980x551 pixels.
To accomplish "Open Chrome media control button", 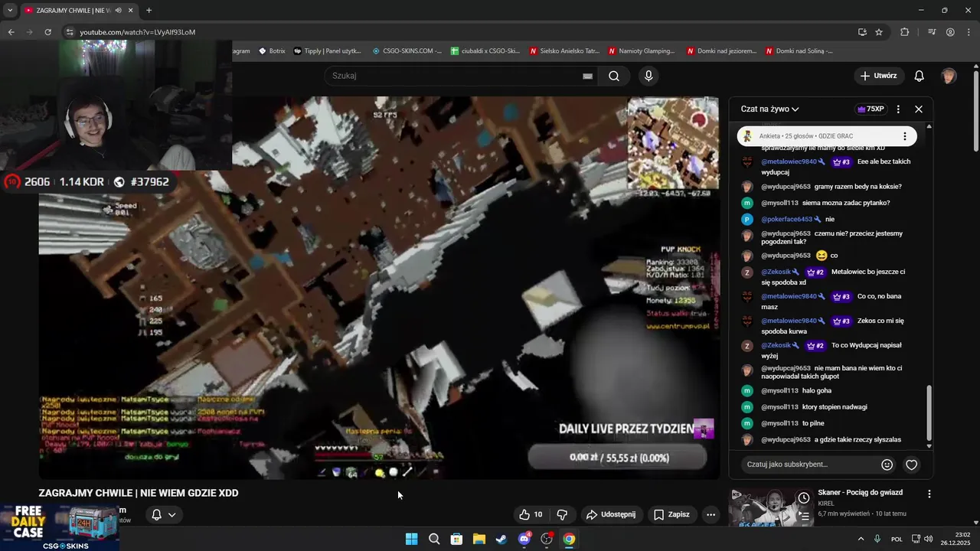I will (x=932, y=32).
